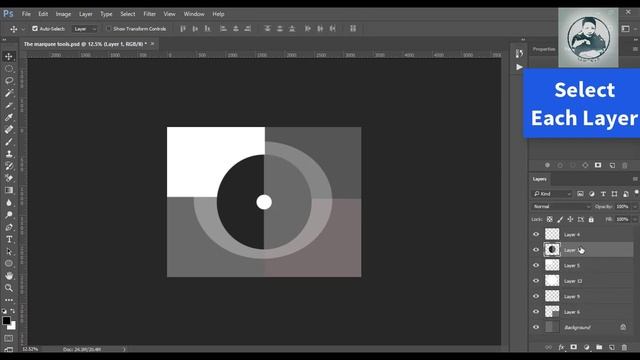Select the Magic Wand tool
640x360 pixels.
coord(9,93)
